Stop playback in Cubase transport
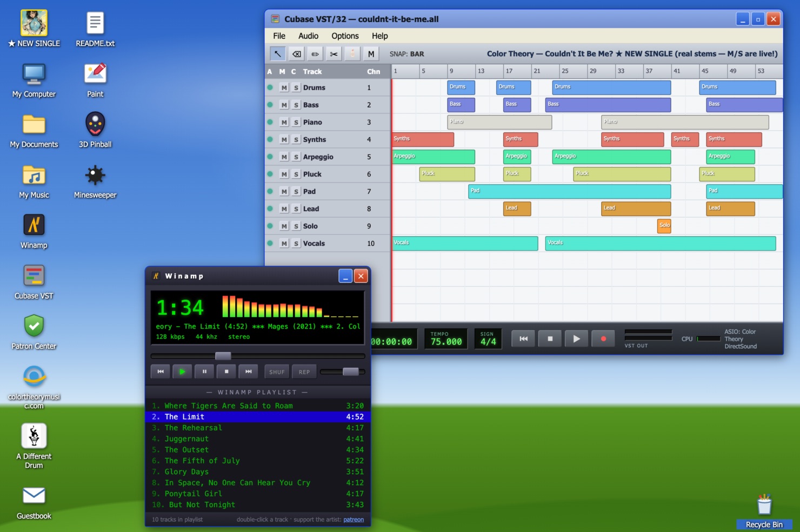 tap(550, 339)
